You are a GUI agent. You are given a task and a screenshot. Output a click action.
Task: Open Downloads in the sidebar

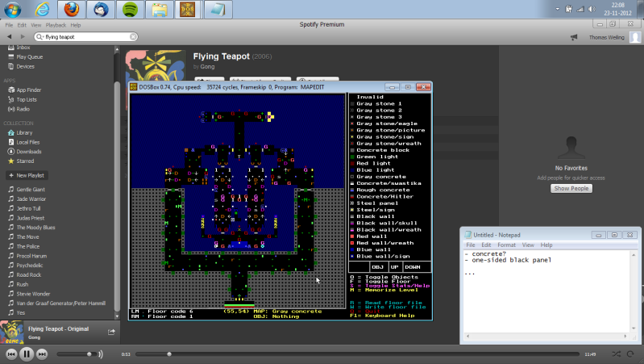tap(29, 152)
